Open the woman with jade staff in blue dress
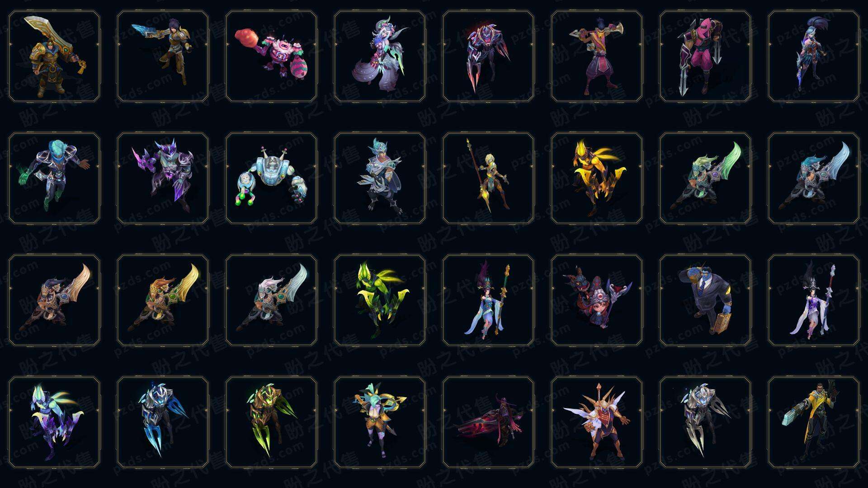Viewport: 868px width, 488px height. click(488, 300)
